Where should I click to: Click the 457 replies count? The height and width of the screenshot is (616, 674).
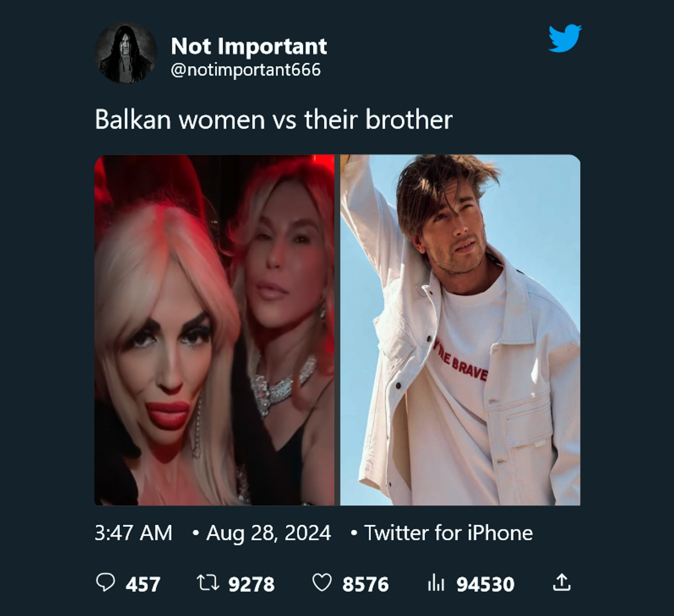tap(143, 584)
